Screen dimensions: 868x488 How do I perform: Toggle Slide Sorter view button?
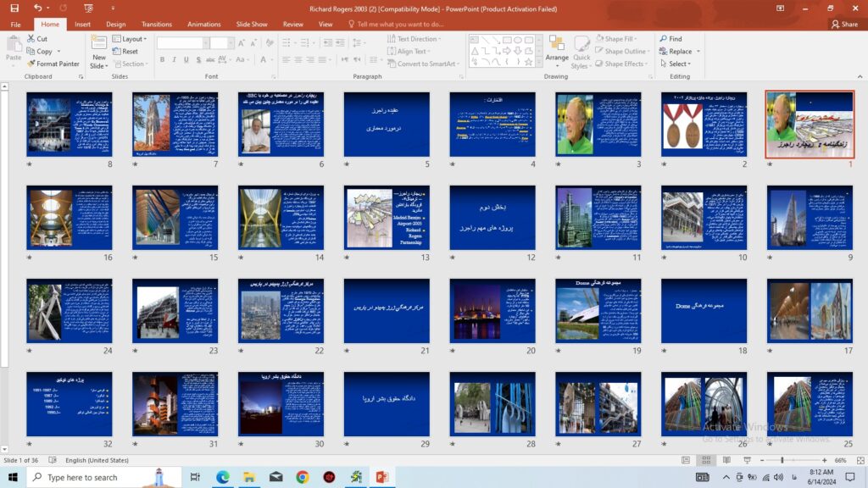click(x=706, y=460)
